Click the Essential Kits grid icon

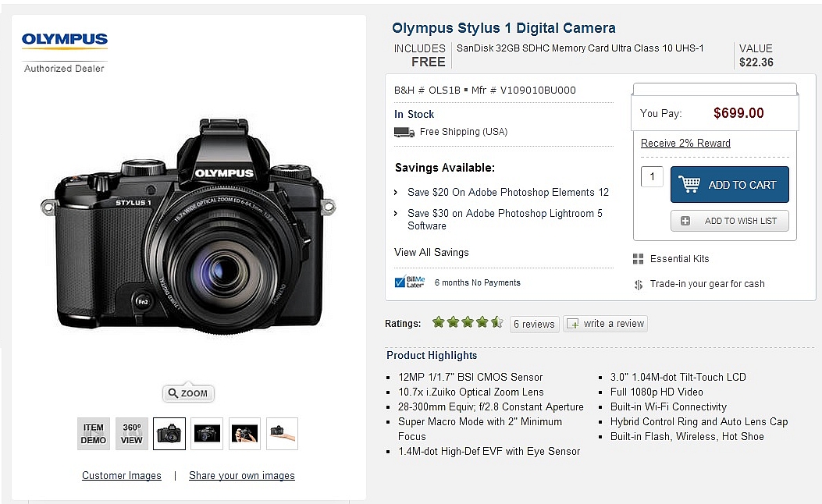pyautogui.click(x=638, y=259)
